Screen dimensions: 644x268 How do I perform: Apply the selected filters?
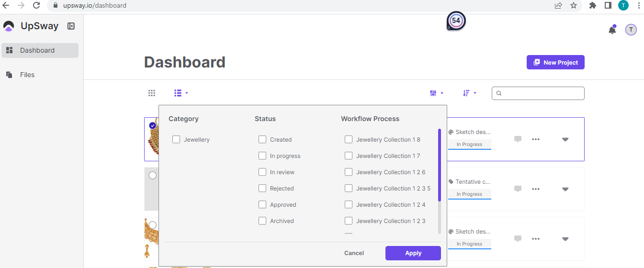pyautogui.click(x=413, y=253)
